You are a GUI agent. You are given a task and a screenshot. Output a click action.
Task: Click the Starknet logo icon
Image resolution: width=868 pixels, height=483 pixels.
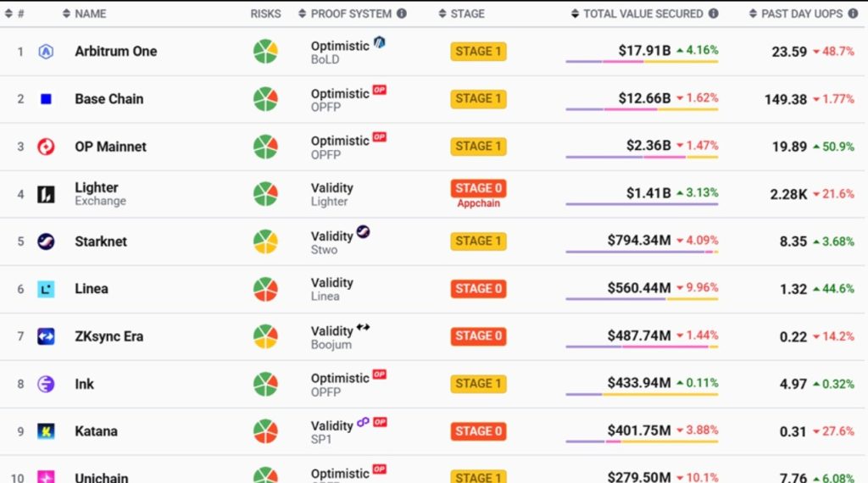click(46, 241)
